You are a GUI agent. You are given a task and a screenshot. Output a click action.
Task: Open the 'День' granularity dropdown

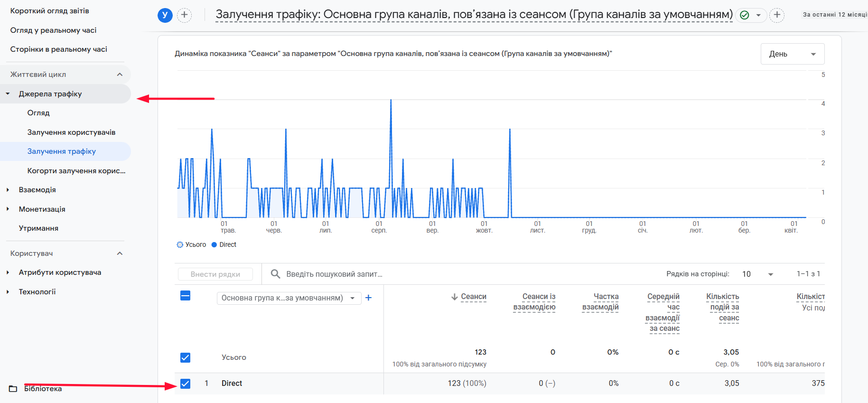[x=792, y=54]
